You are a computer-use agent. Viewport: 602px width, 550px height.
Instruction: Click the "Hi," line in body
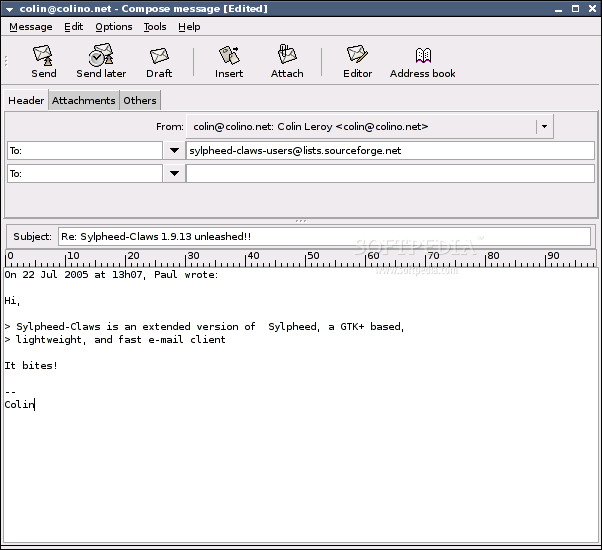(12, 301)
